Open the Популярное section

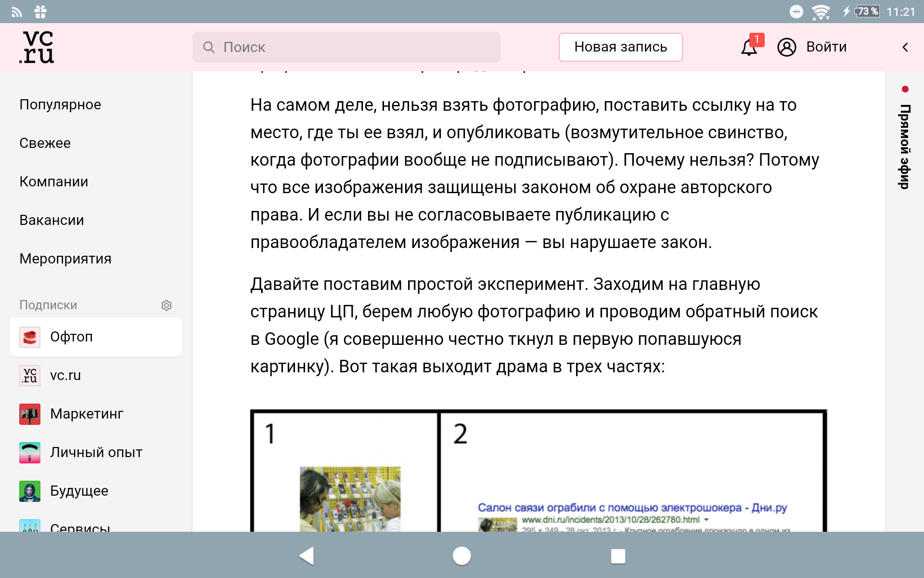[60, 105]
